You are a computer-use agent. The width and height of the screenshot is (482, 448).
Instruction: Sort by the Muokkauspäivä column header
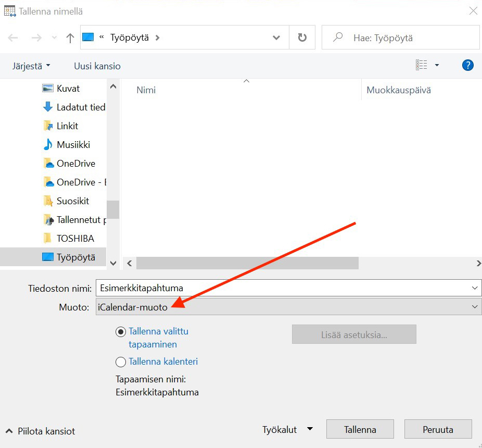coord(399,90)
